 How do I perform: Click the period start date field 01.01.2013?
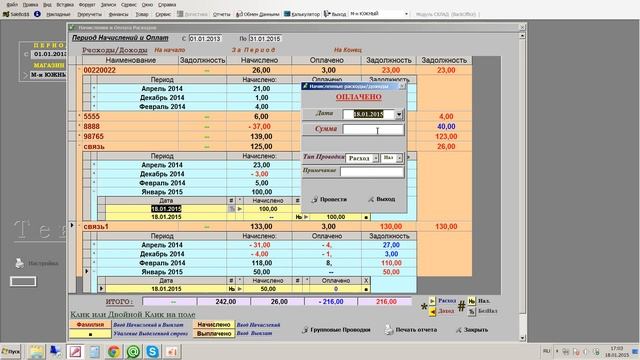[x=205, y=39]
